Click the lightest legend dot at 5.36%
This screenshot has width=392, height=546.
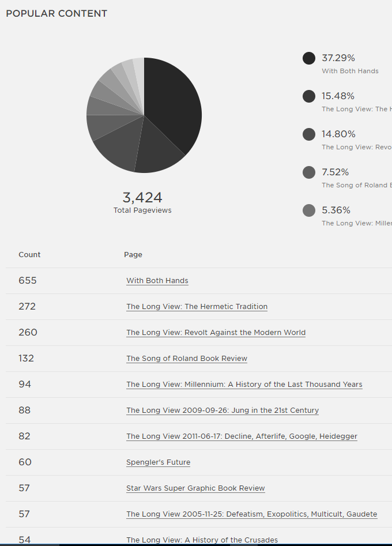[309, 210]
